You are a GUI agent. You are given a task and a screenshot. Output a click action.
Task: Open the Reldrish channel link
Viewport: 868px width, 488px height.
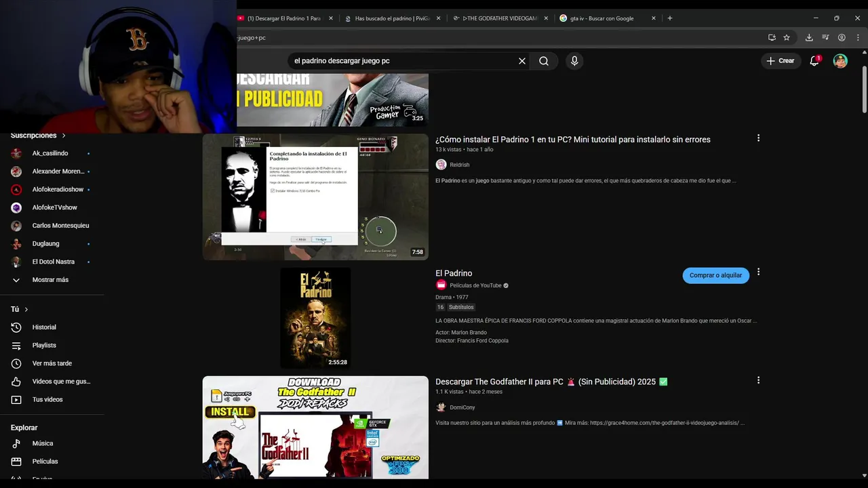[x=460, y=165]
